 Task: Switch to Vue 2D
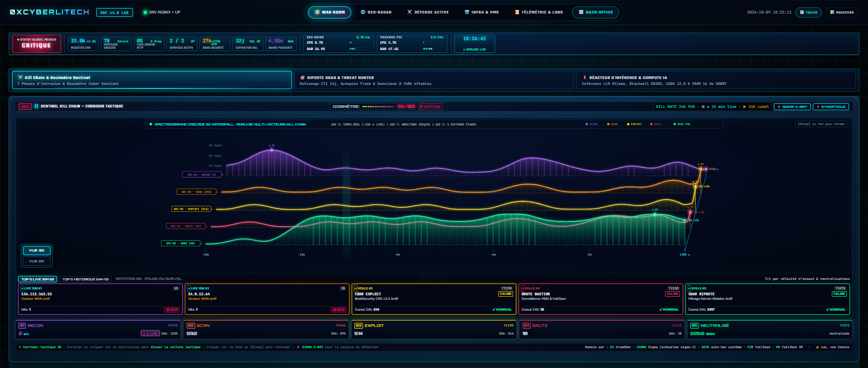coord(37,261)
